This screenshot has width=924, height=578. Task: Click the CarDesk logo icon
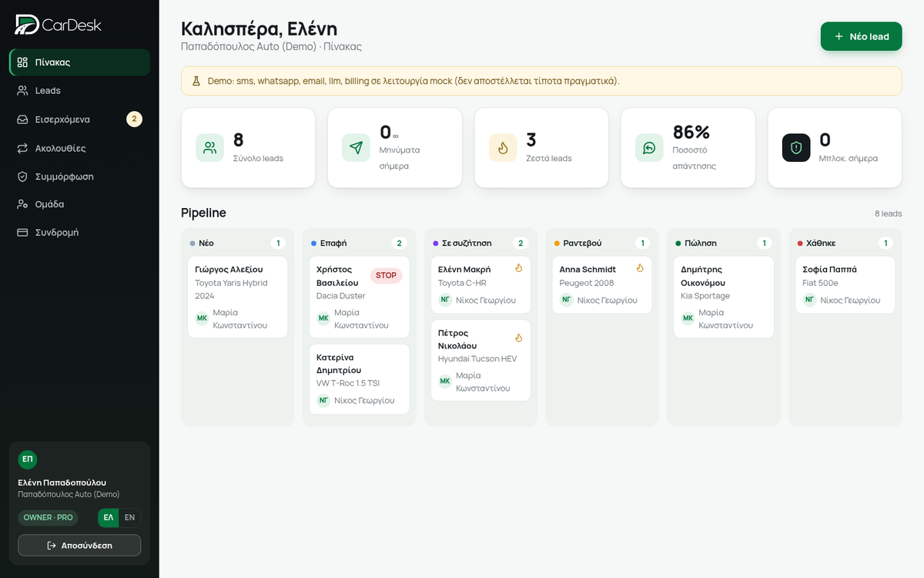coord(27,25)
